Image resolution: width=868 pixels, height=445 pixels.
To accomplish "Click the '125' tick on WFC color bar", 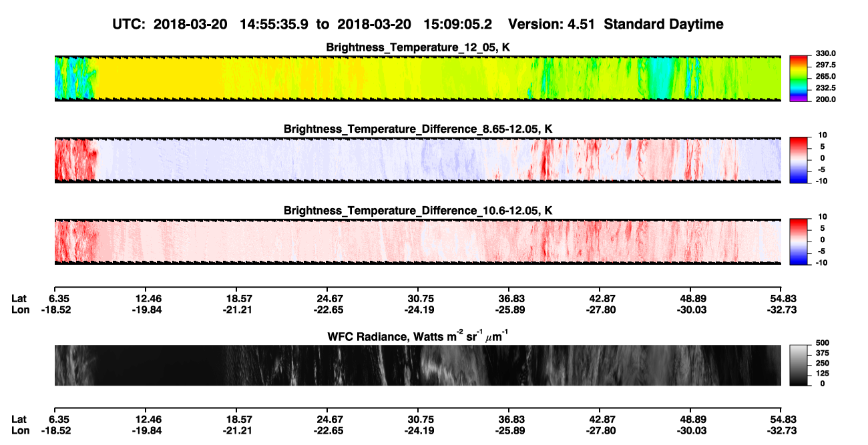I will click(821, 374).
